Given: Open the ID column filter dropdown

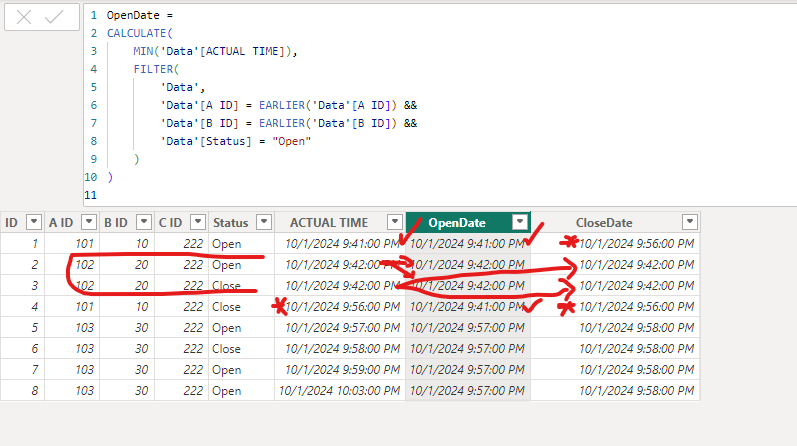Looking at the screenshot, I should 34,222.
